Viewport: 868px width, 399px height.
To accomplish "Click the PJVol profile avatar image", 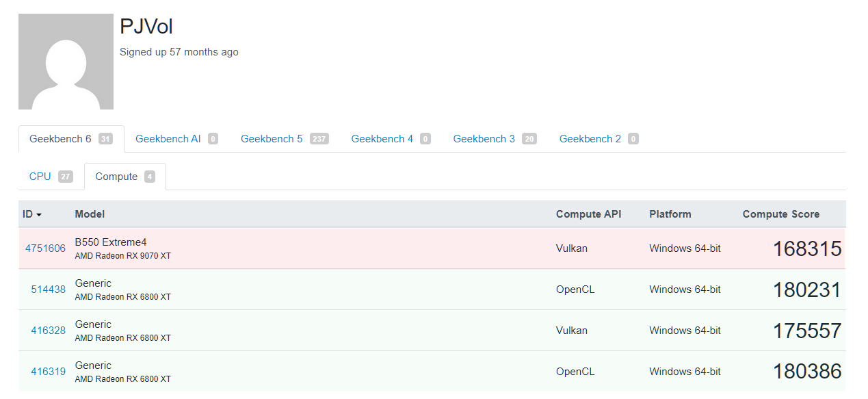I will coord(66,62).
